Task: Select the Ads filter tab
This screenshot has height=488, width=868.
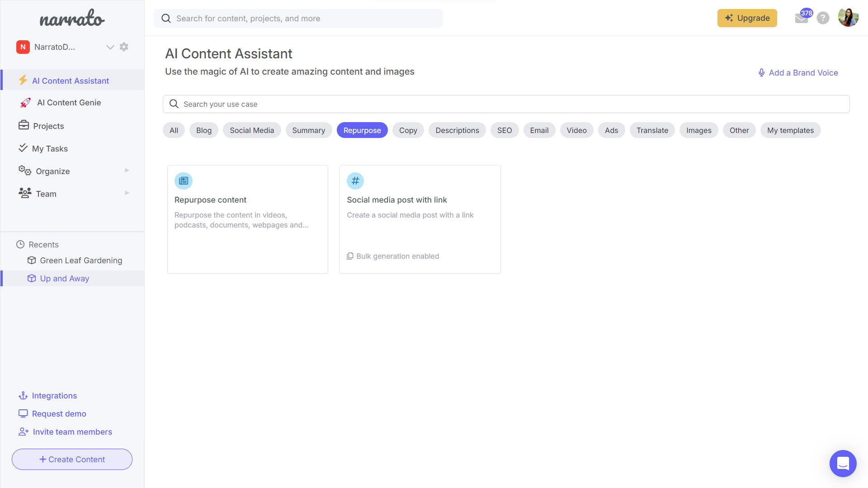Action: coord(612,130)
